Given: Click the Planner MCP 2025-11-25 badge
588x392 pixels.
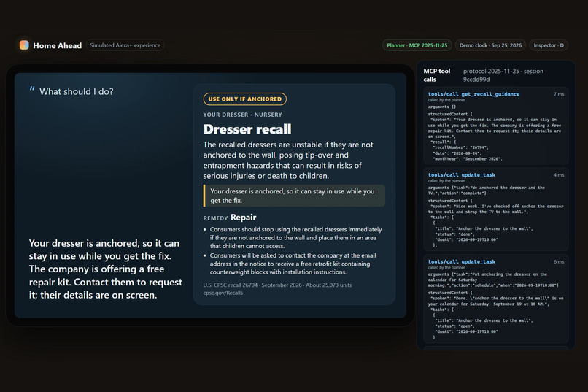Looking at the screenshot, I should tap(417, 45).
